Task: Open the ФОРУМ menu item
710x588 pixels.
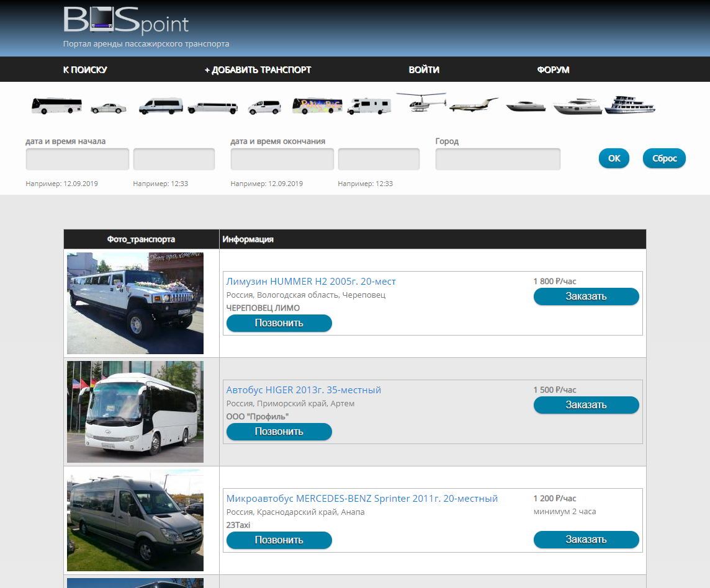Action: pyautogui.click(x=554, y=69)
